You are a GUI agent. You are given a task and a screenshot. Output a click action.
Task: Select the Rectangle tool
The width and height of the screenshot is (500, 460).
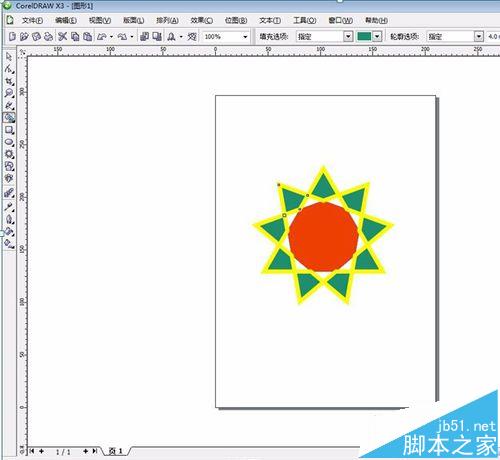tap(9, 130)
